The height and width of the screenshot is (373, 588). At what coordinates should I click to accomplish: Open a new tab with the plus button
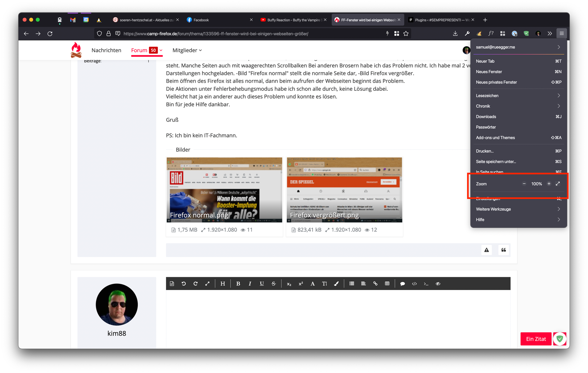[485, 20]
